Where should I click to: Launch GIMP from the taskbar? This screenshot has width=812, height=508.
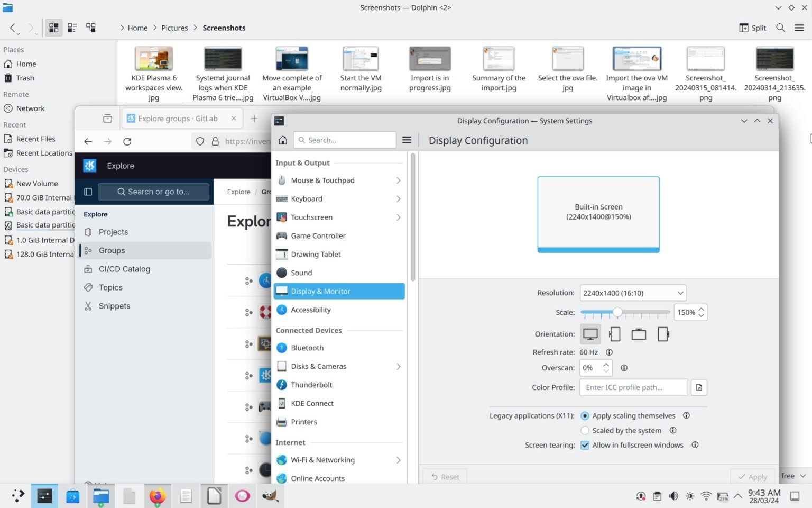(270, 496)
